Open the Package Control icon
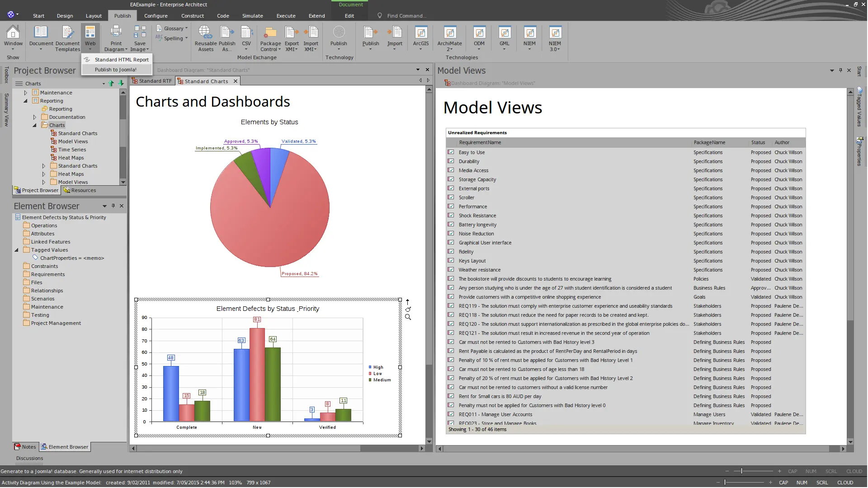 pyautogui.click(x=270, y=33)
